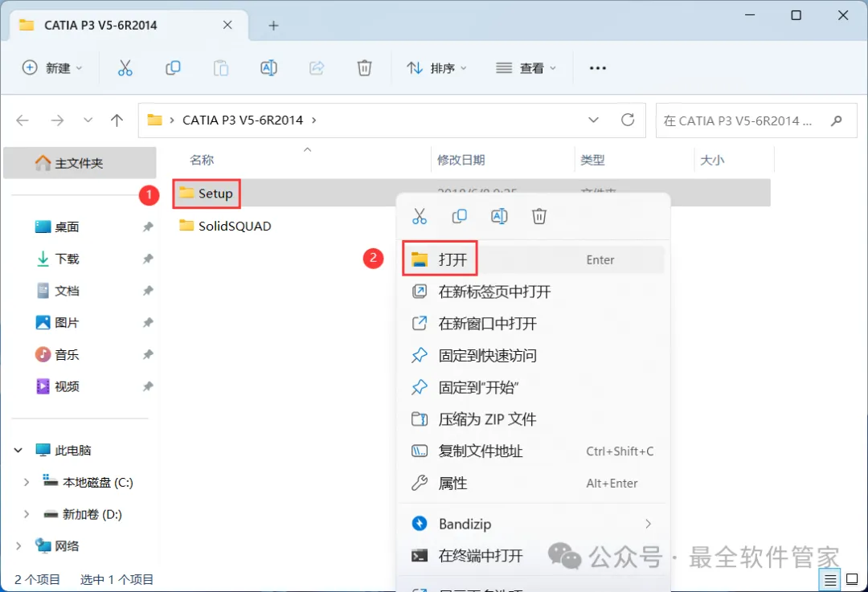Unpin 文档 from quick access

click(x=148, y=291)
